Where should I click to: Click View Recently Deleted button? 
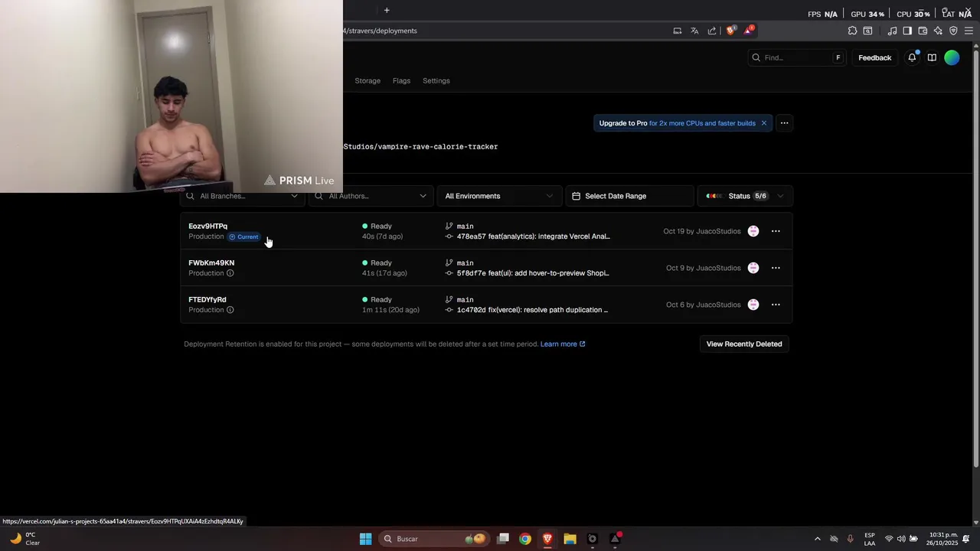tap(744, 344)
